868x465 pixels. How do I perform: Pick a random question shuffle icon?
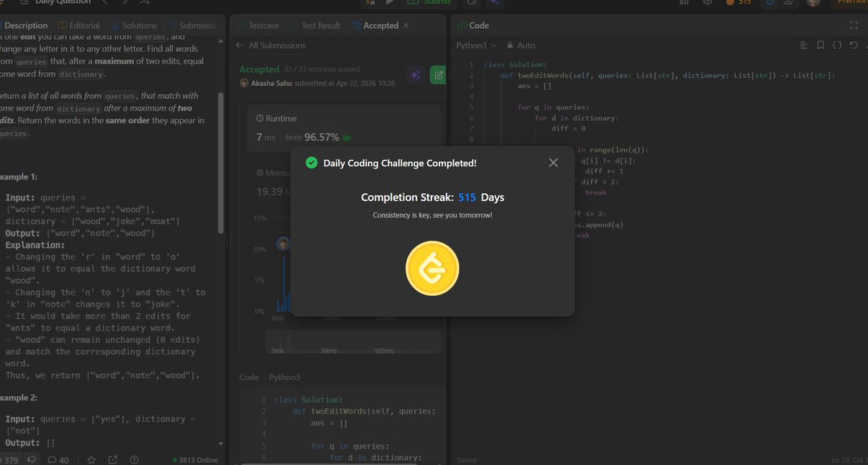click(145, 2)
